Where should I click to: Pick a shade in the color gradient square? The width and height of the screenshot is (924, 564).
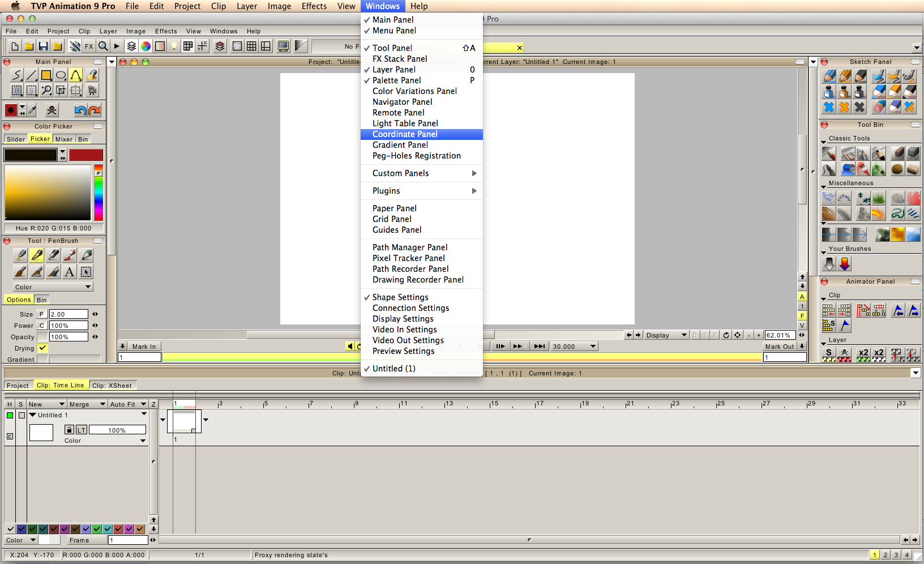coord(48,193)
